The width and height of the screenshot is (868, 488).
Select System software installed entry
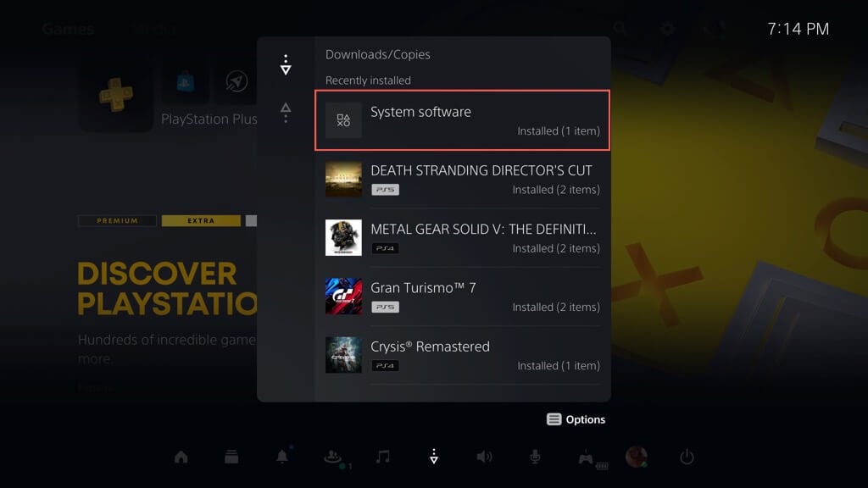pos(462,120)
